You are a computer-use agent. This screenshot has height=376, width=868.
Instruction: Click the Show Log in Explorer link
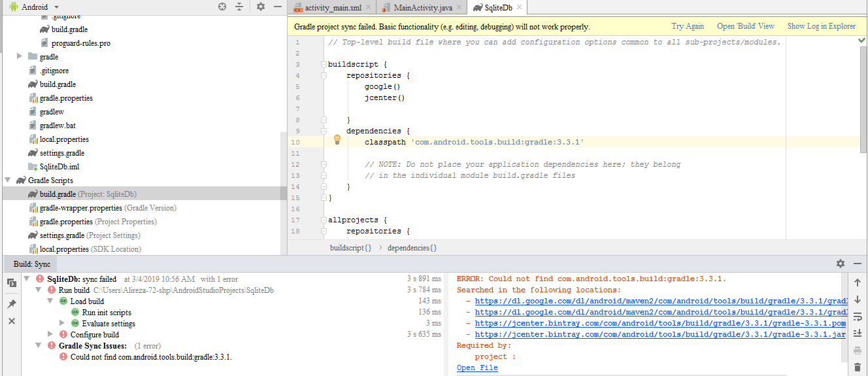(822, 26)
